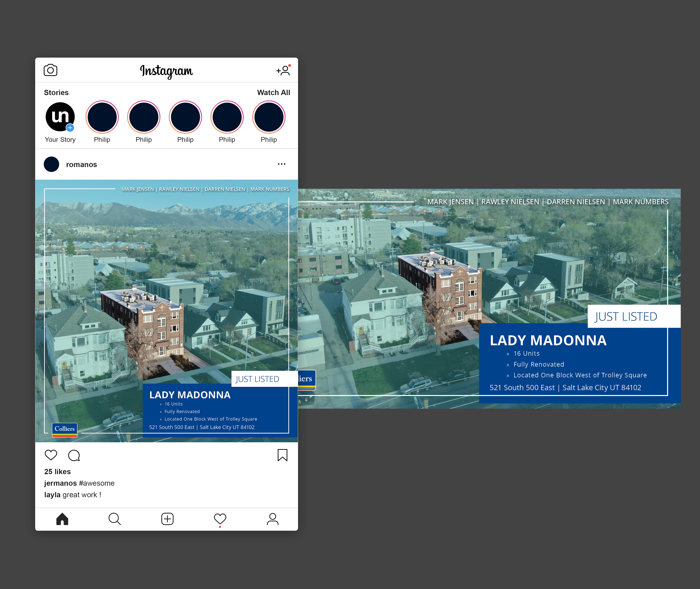Open the first Philip story circle
This screenshot has height=589, width=700.
[102, 117]
